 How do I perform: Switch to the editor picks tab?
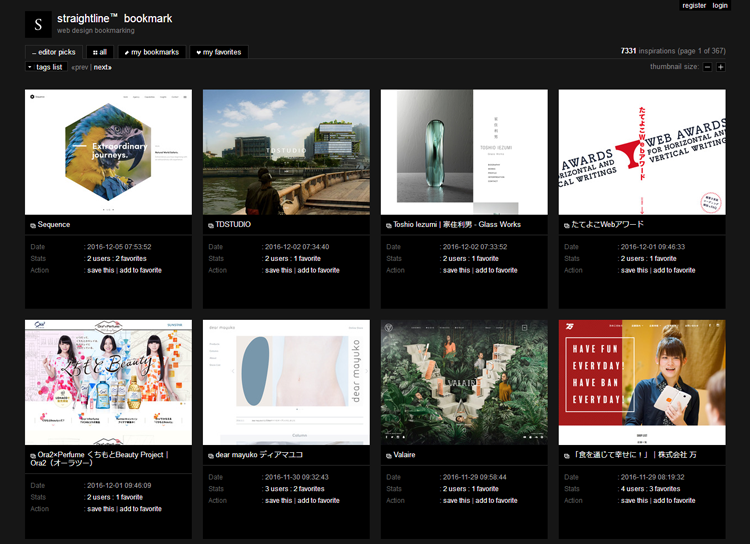(54, 52)
